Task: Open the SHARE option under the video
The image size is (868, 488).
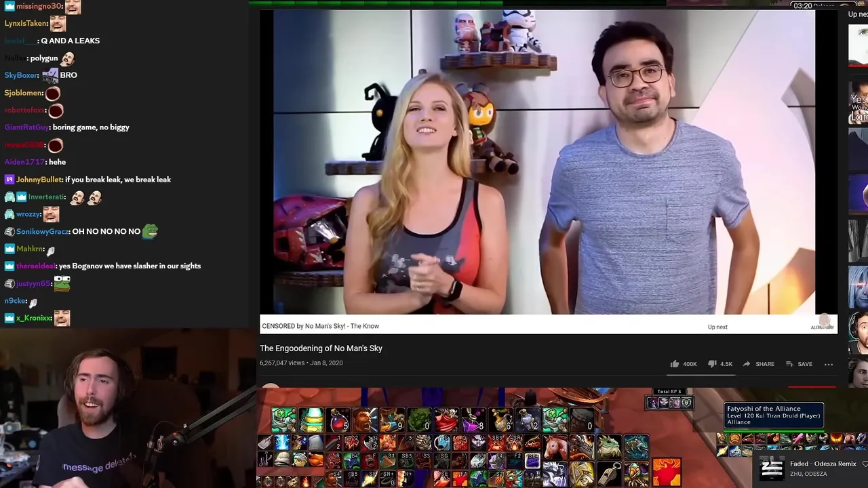Action: click(x=758, y=364)
